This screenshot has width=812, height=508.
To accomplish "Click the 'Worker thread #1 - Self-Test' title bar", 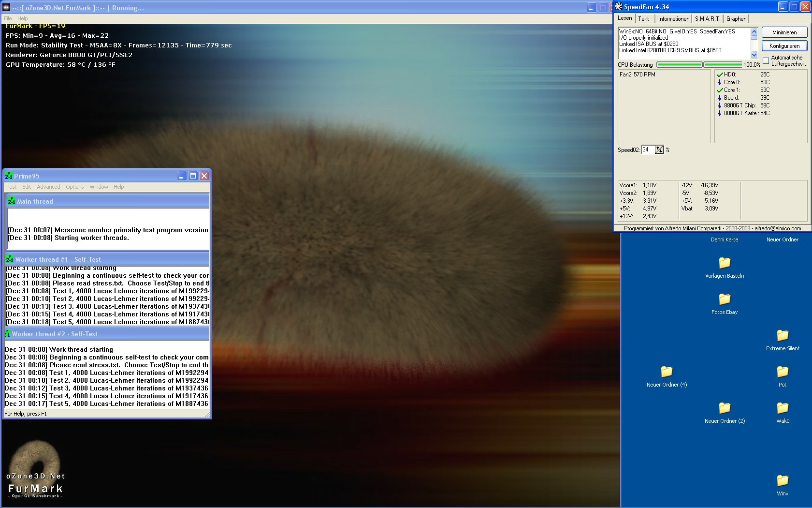I will [107, 259].
